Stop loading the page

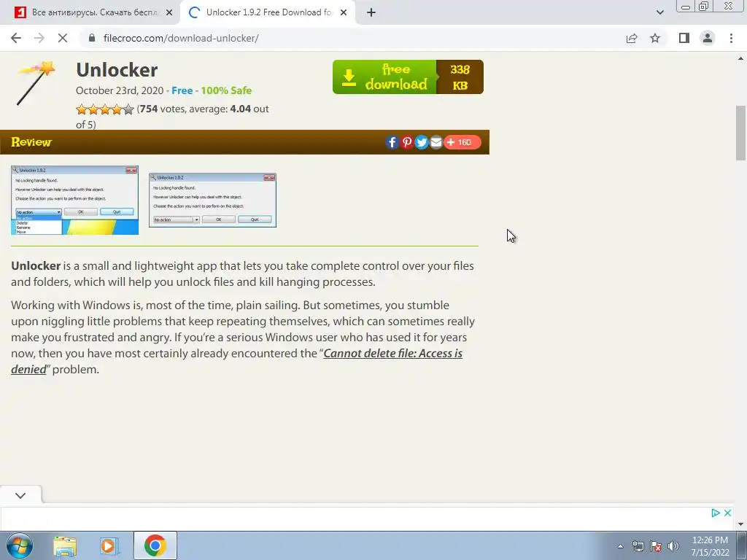click(63, 38)
